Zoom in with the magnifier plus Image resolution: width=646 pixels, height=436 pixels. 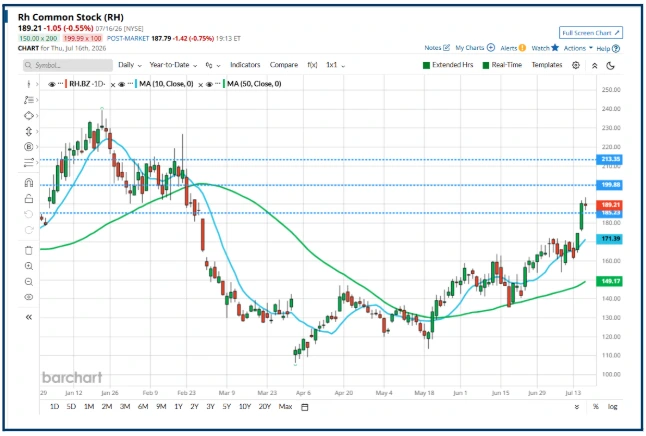pyautogui.click(x=28, y=266)
